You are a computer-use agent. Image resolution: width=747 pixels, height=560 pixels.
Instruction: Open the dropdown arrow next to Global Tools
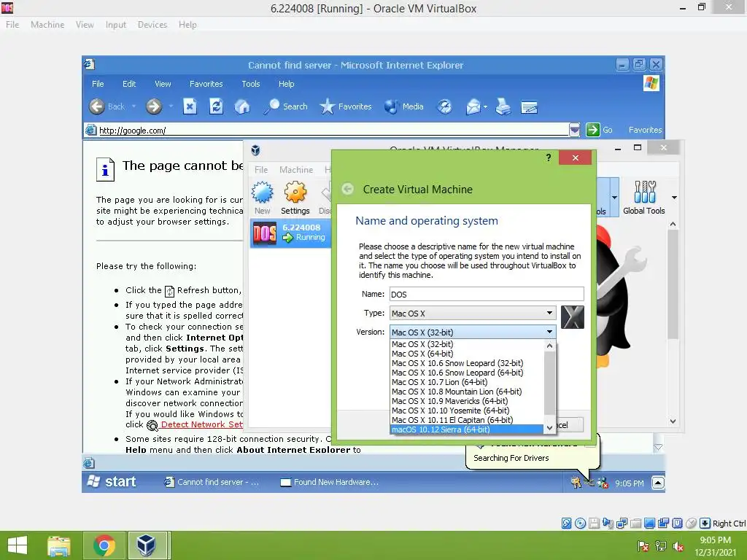674,198
